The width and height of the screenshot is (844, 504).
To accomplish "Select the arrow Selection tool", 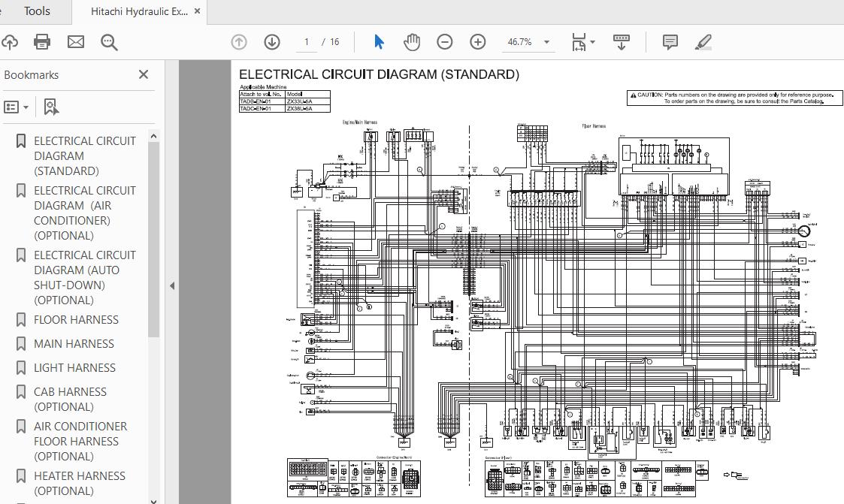I will [379, 42].
